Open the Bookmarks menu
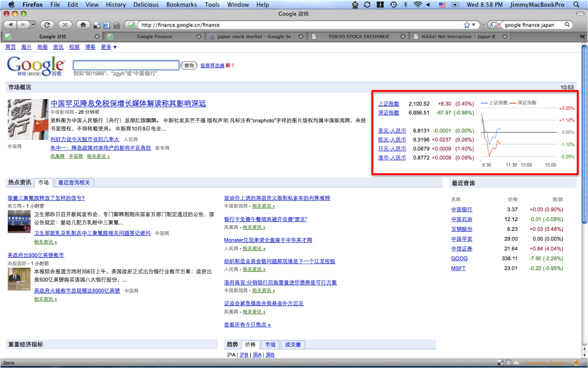This screenshot has height=368, width=588. pyautogui.click(x=182, y=5)
